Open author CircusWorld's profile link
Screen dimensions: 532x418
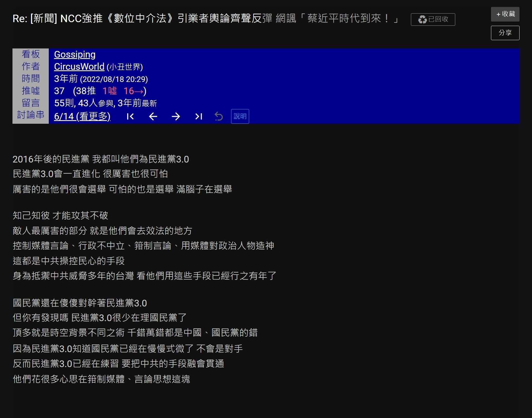tap(79, 67)
